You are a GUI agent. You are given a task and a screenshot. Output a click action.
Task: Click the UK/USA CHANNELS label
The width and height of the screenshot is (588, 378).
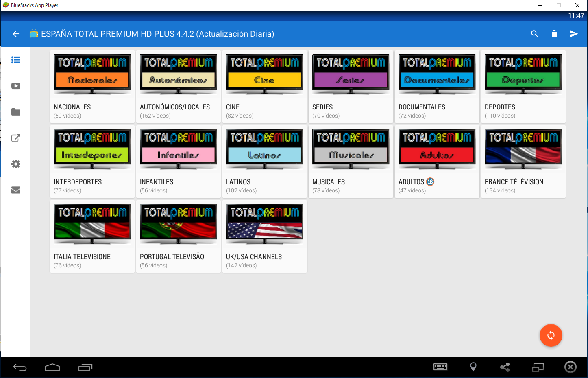coord(254,257)
